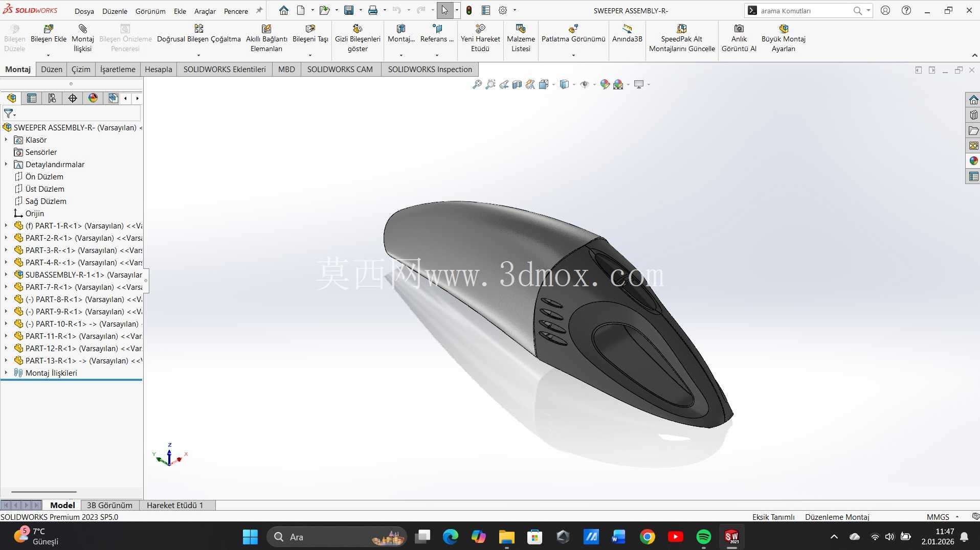Viewport: 980px width, 550px height.
Task: Select the Bileşeni Taşı tool
Action: click(x=310, y=33)
